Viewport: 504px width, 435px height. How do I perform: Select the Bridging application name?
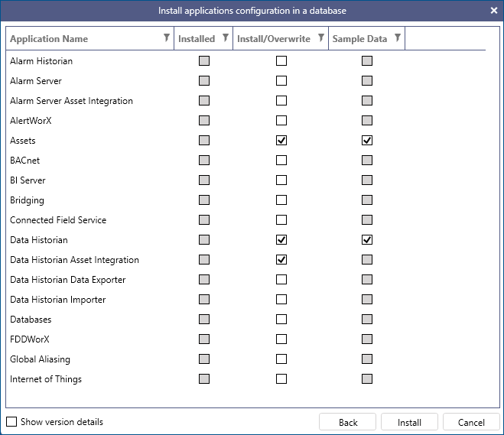27,200
